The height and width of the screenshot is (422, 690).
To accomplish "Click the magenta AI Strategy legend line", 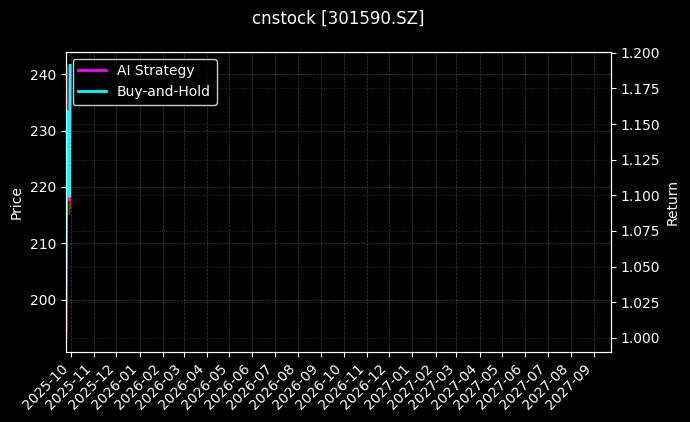I will point(92,70).
